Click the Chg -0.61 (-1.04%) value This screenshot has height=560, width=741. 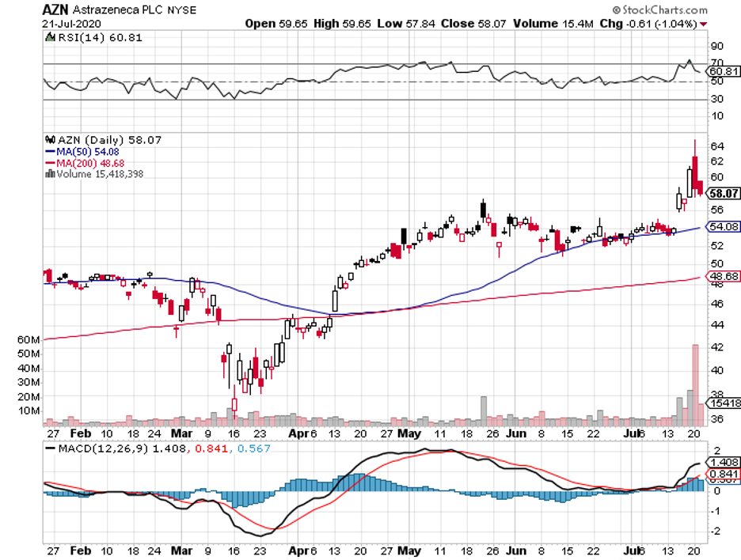click(x=648, y=24)
